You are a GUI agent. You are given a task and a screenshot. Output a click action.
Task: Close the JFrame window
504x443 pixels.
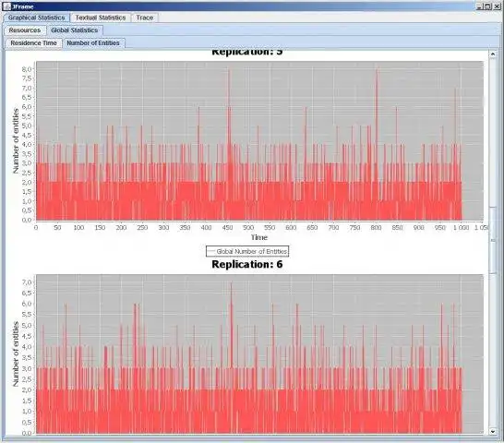(x=497, y=6)
